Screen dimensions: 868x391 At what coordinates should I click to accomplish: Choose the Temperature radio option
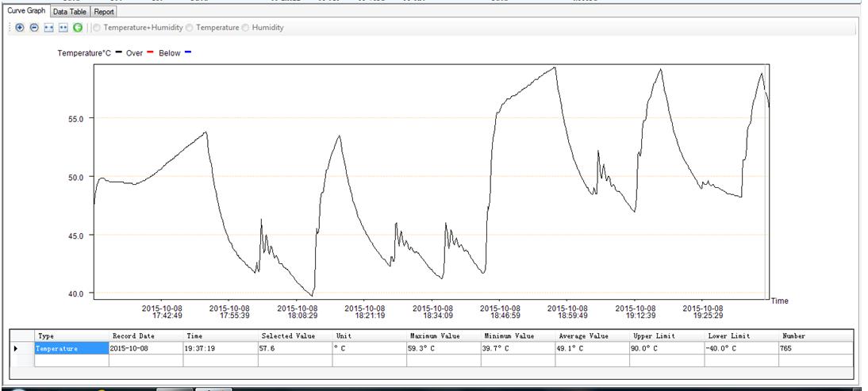point(189,28)
